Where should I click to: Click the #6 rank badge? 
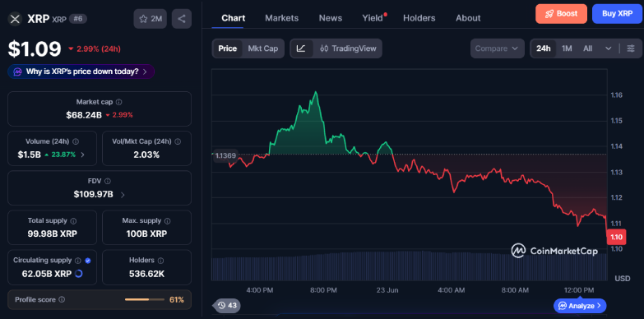pos(77,18)
